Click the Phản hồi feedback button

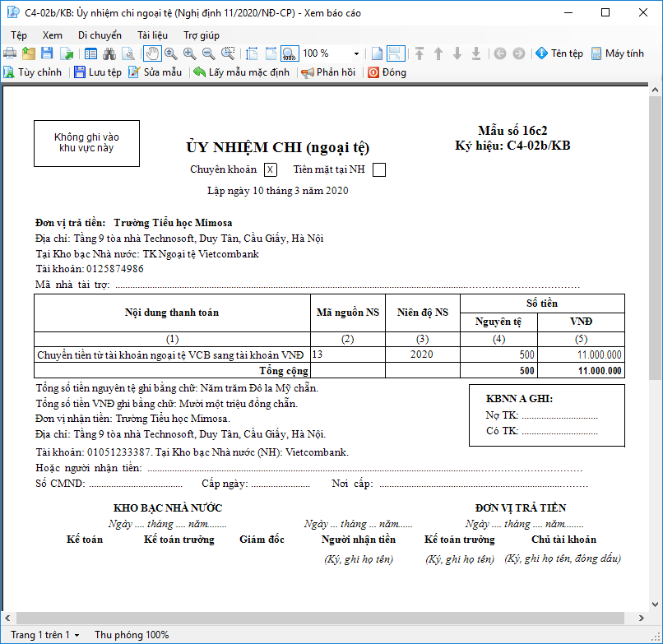point(328,72)
